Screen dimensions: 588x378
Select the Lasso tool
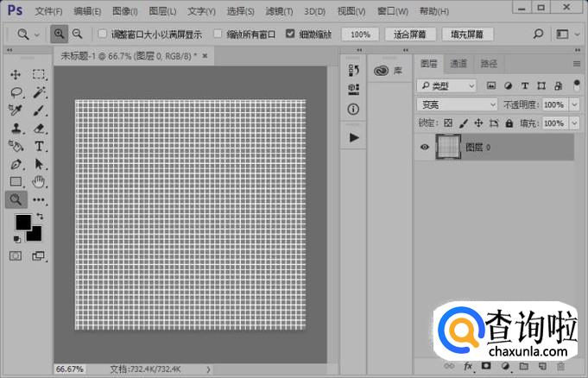coord(16,92)
